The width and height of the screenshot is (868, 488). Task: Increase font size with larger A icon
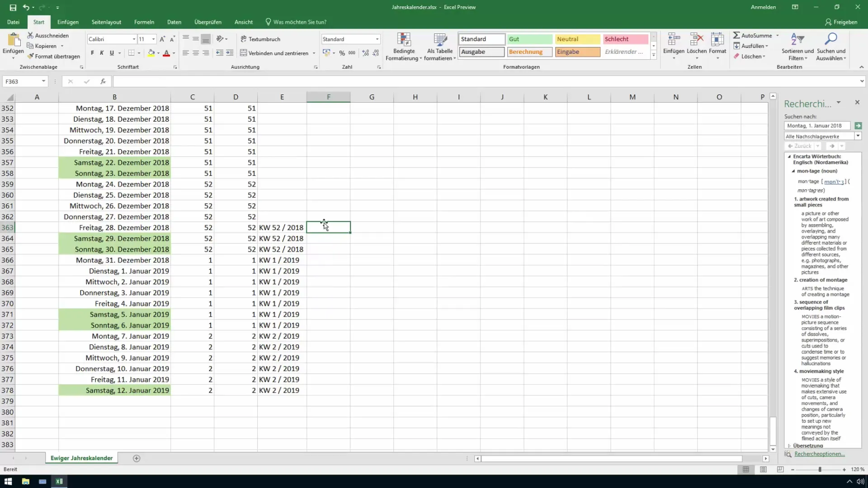tap(162, 39)
